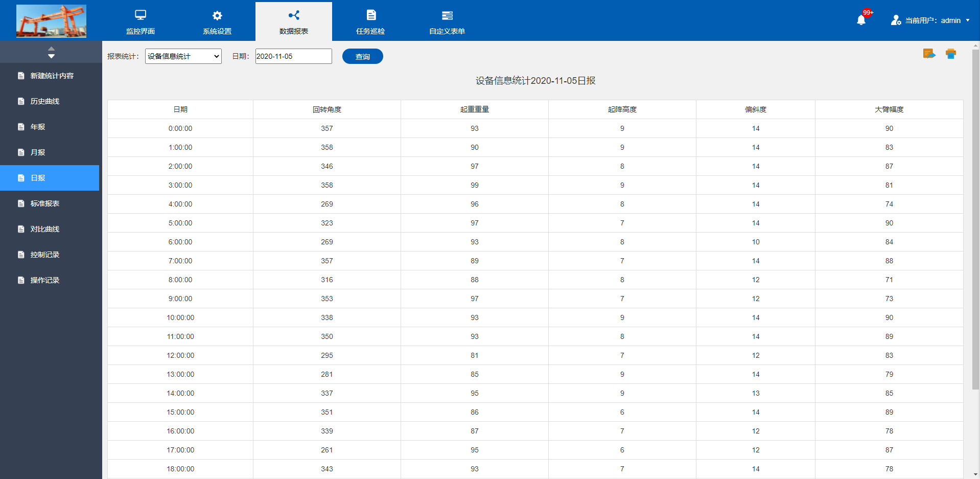The image size is (980, 479).
Task: Open the 自定义表单 tab
Action: [447, 21]
